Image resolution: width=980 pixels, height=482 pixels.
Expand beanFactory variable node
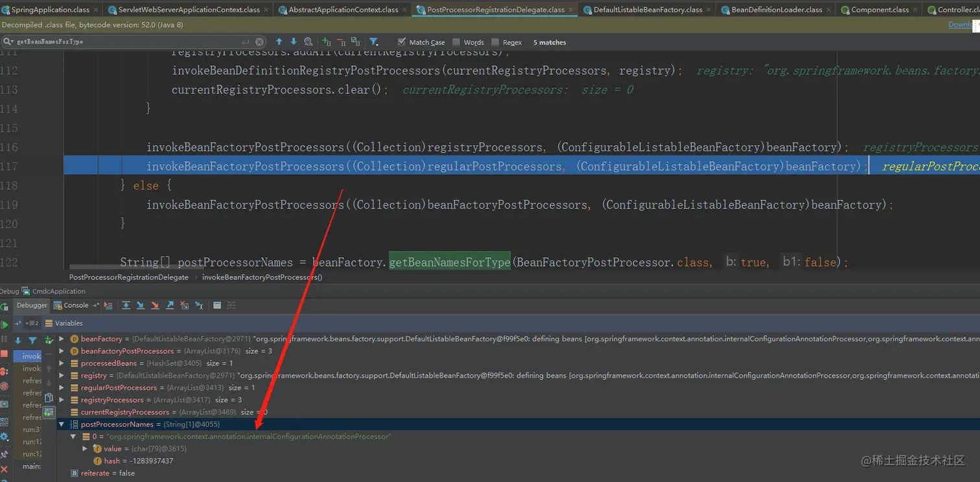point(62,339)
